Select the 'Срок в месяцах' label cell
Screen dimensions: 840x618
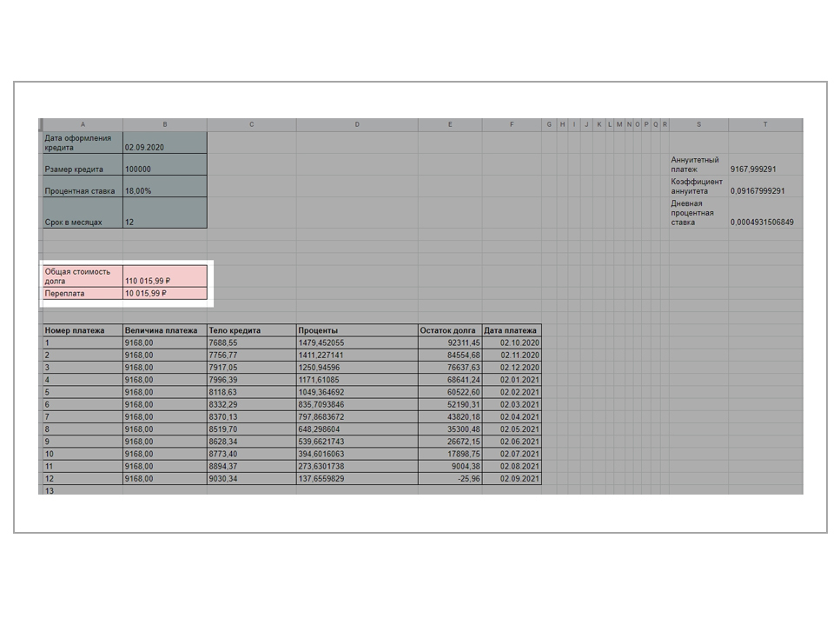pyautogui.click(x=83, y=213)
